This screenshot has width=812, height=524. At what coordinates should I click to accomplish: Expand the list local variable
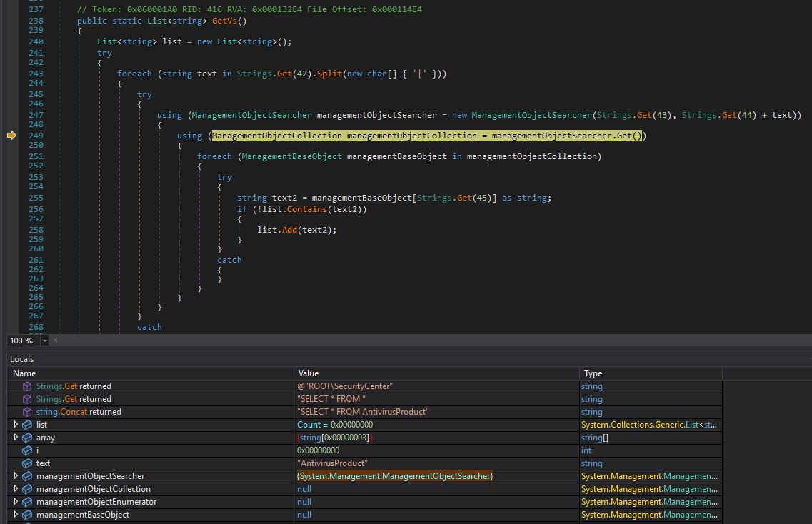[x=16, y=425]
